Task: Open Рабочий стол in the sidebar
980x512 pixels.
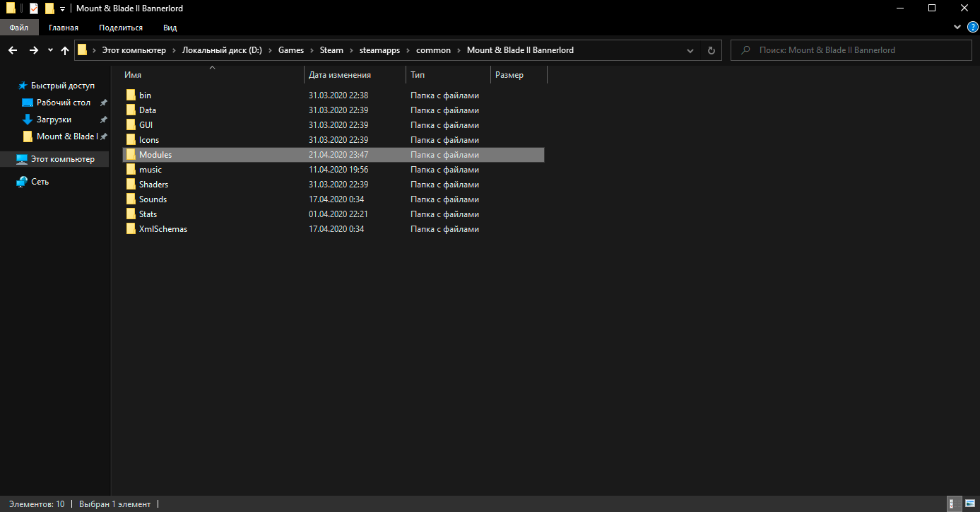Action: (x=64, y=103)
